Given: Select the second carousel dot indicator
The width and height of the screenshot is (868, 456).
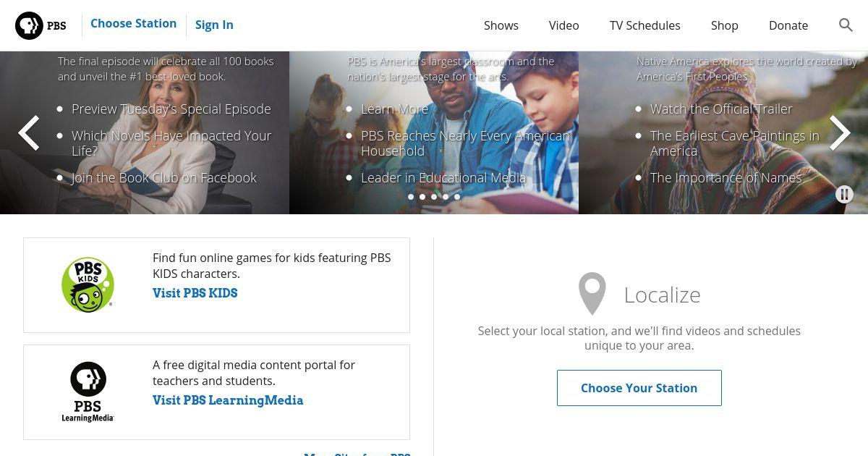Looking at the screenshot, I should coord(422,197).
